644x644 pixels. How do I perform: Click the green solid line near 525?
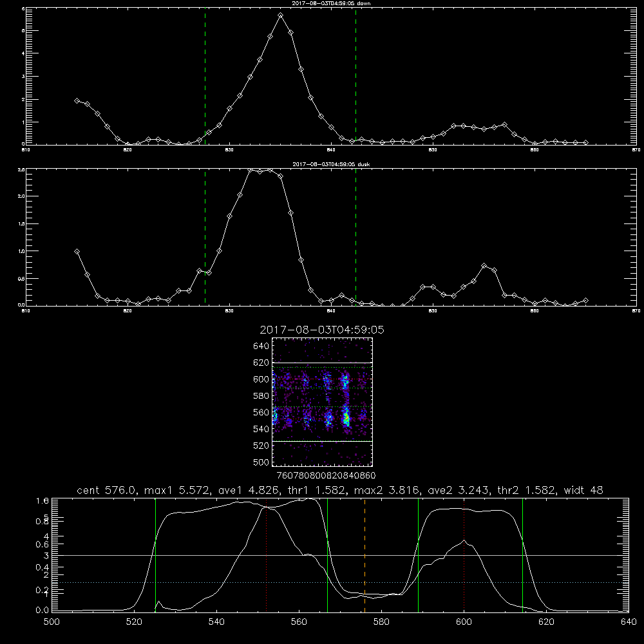[x=155, y=554]
